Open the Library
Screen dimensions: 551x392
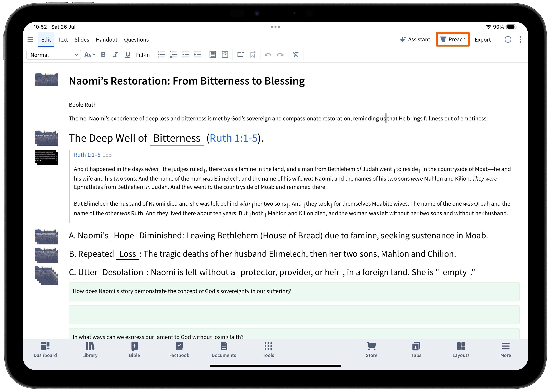click(x=90, y=350)
